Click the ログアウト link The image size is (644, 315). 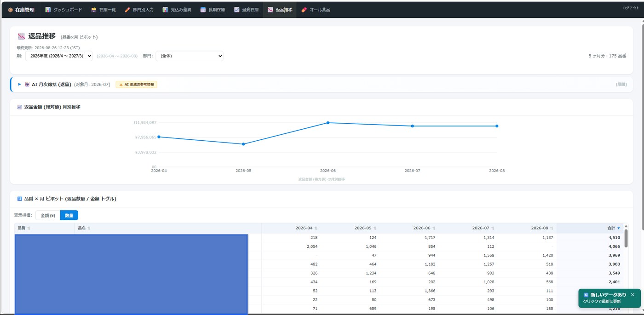tap(631, 8)
